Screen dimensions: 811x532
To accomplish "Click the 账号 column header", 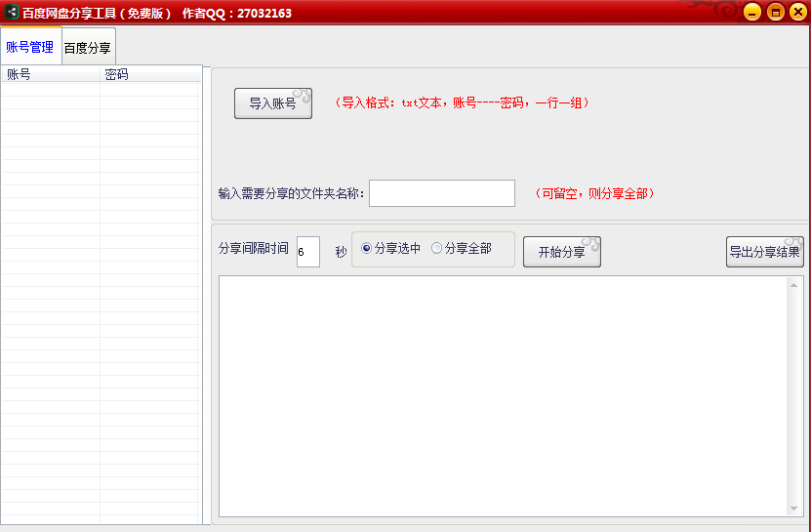I will [51, 74].
